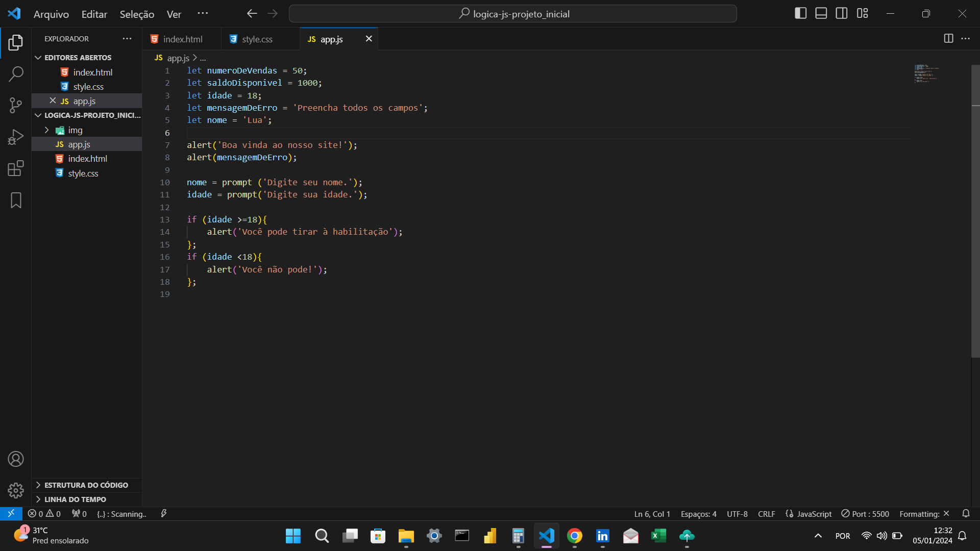This screenshot has width=980, height=551.
Task: Toggle Live Server Port : 5500
Action: (865, 514)
